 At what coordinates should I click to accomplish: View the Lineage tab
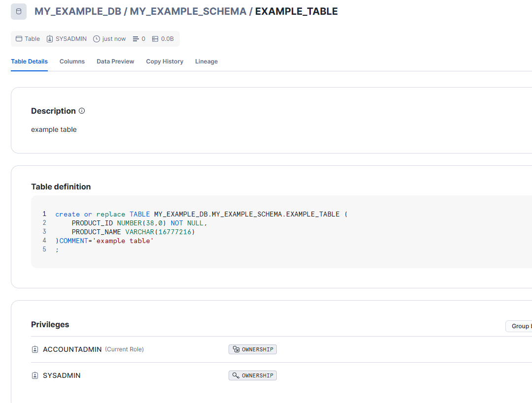[x=206, y=62]
